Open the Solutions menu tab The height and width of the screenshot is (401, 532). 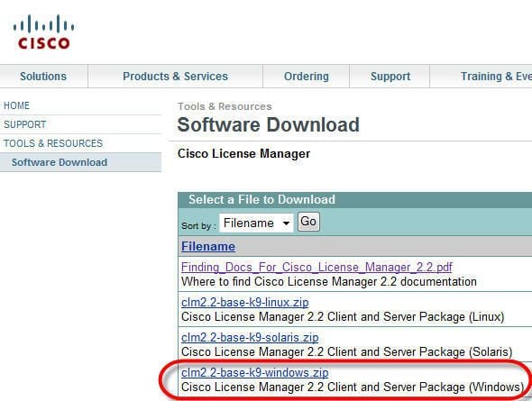[x=43, y=77]
